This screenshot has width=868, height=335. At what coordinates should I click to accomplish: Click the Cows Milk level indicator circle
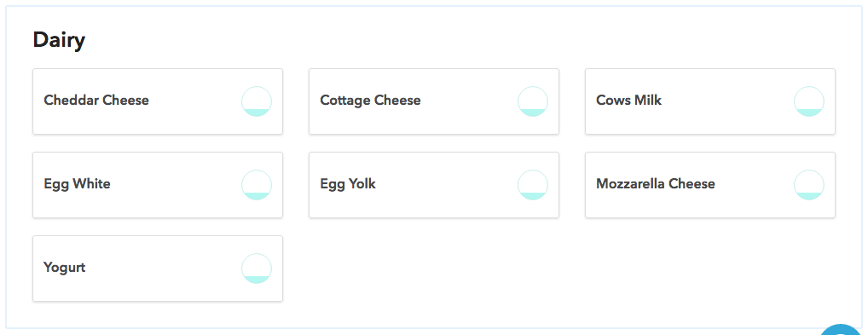[809, 101]
